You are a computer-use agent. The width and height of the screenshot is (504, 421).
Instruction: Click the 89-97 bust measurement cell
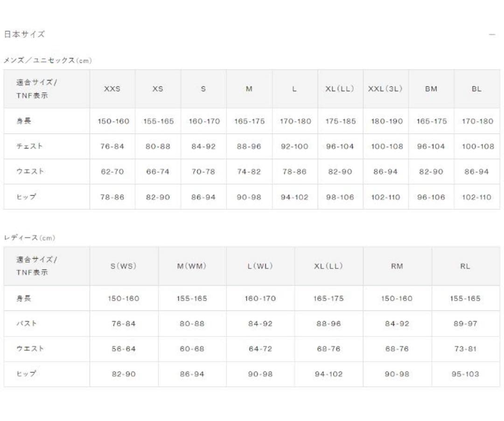(465, 324)
